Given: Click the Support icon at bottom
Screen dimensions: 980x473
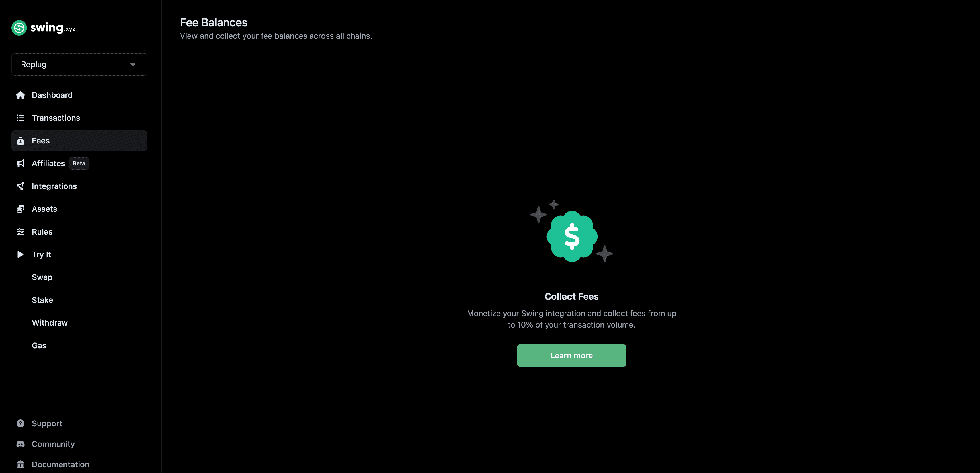Looking at the screenshot, I should pyautogui.click(x=20, y=424).
